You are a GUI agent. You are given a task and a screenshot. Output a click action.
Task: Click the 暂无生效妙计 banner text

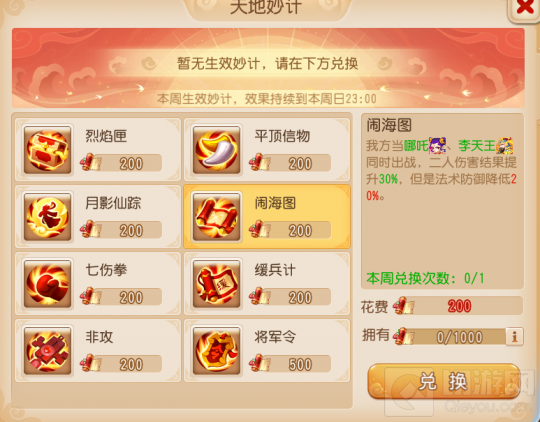[x=267, y=63]
